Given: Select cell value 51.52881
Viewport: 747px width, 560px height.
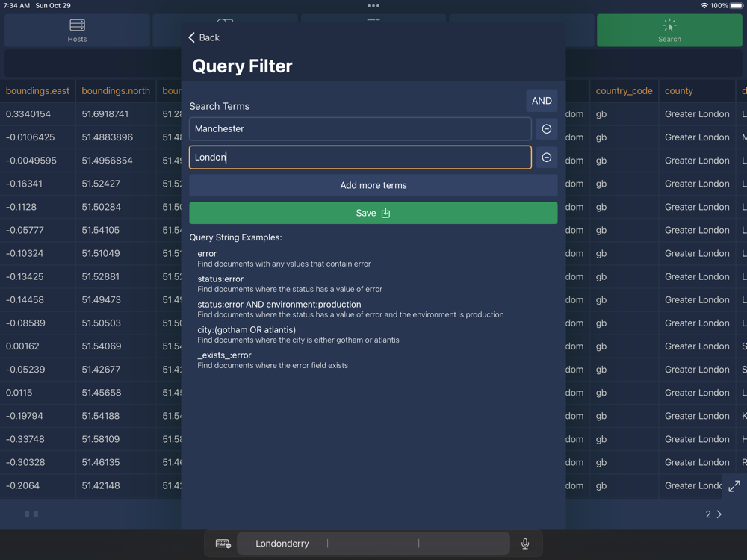Looking at the screenshot, I should point(101,277).
